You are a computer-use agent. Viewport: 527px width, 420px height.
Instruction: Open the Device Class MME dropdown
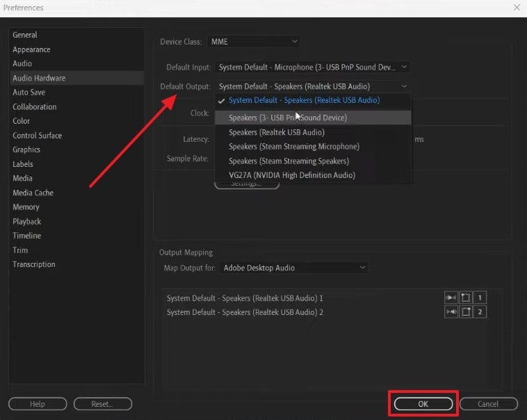pos(254,42)
